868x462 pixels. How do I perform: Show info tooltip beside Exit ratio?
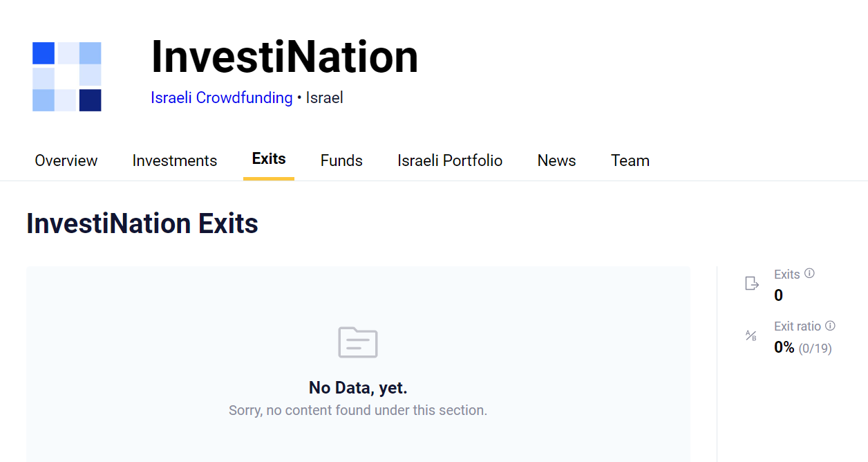coord(831,326)
